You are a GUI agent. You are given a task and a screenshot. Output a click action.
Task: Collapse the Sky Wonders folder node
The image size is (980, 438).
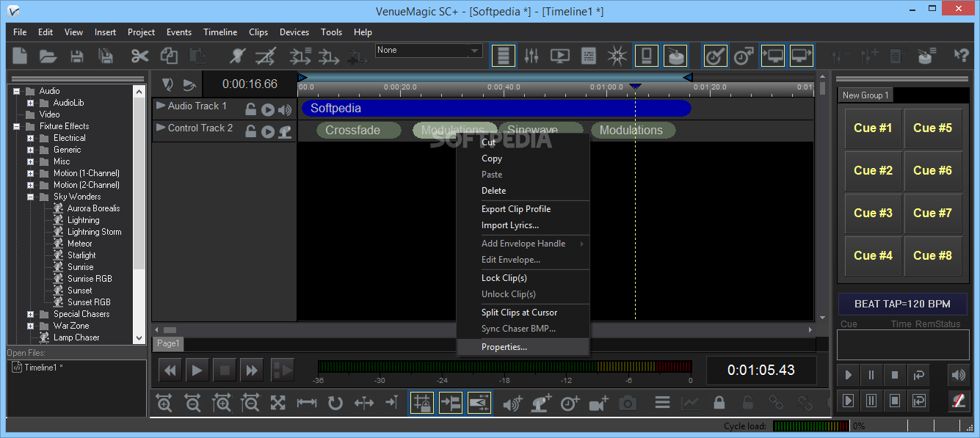point(30,197)
